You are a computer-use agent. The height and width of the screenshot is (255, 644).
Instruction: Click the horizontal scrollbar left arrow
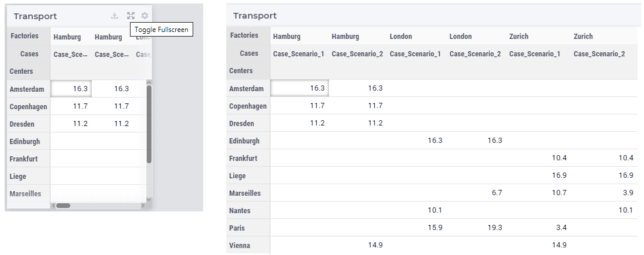click(x=53, y=205)
